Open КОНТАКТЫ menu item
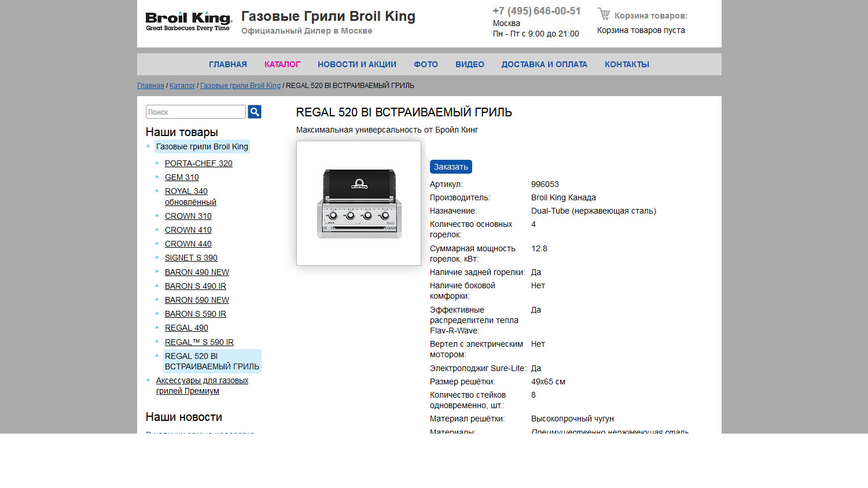The width and height of the screenshot is (868, 488). (627, 64)
